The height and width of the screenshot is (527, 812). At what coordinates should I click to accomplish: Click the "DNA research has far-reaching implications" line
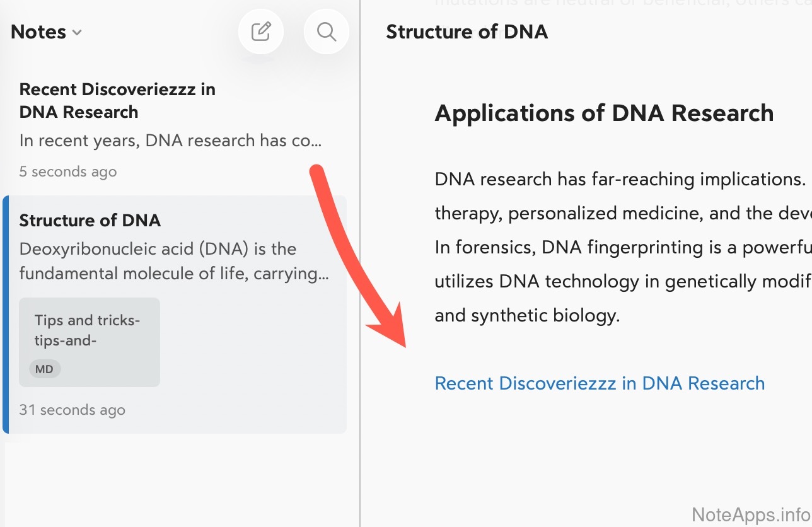click(x=618, y=180)
